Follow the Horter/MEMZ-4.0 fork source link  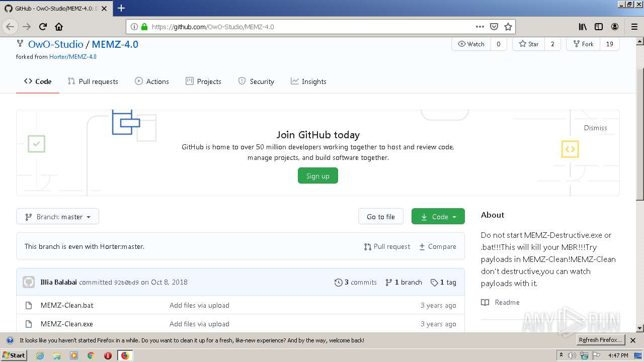(x=73, y=57)
